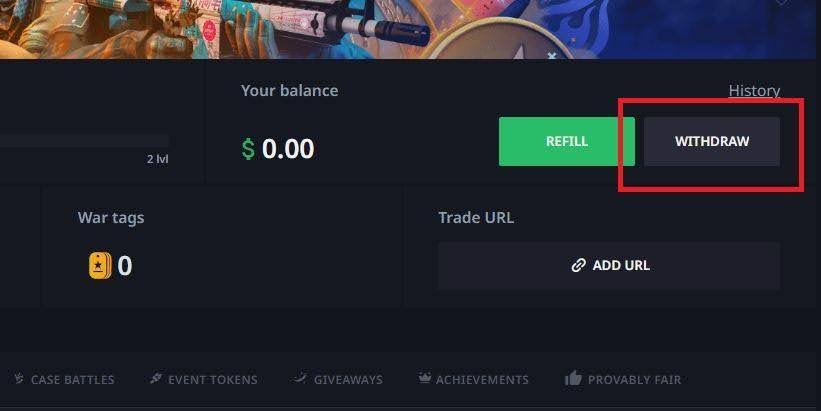821x411 pixels.
Task: Click the Event Tokens icon
Action: tap(156, 378)
